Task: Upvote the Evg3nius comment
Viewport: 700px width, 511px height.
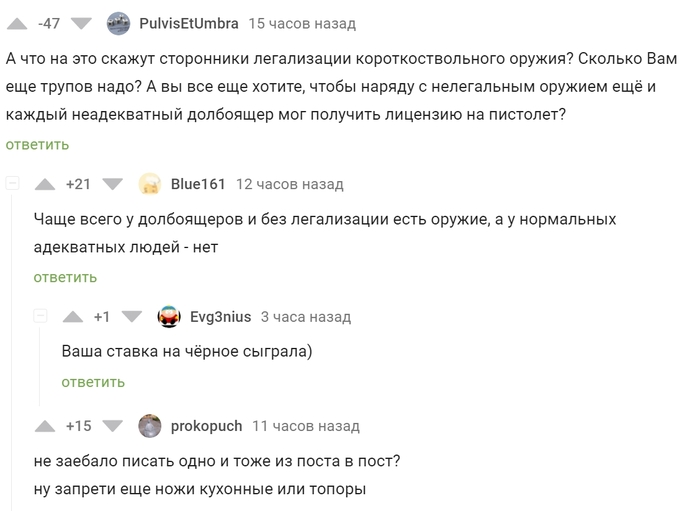Action: pos(72,317)
